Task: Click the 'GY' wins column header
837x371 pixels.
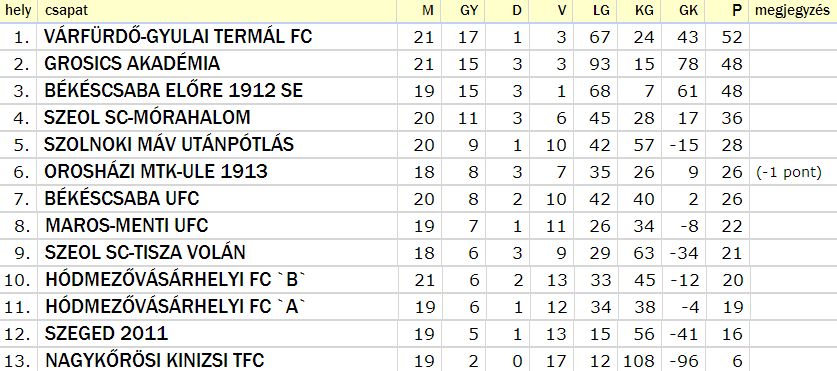Action: [x=469, y=11]
